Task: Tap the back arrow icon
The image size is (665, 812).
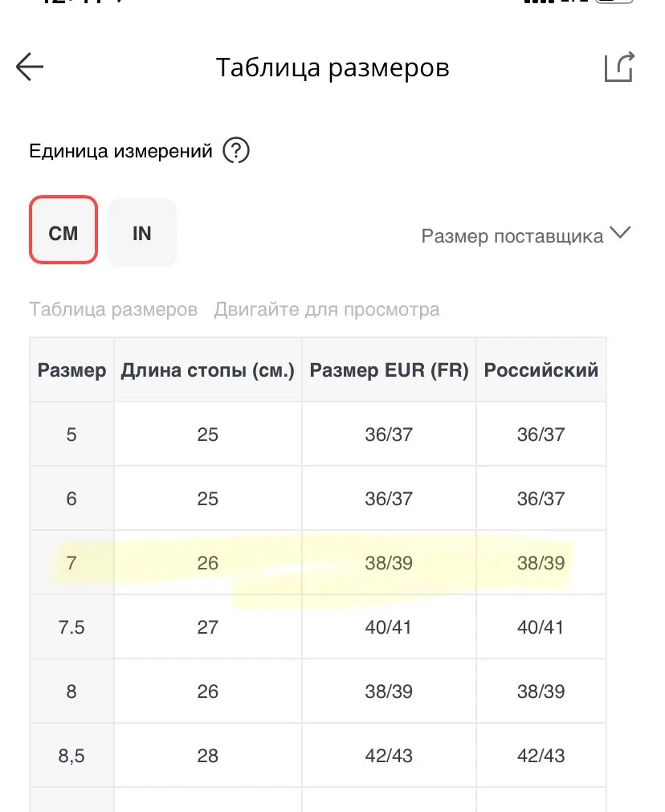Action: pyautogui.click(x=30, y=67)
